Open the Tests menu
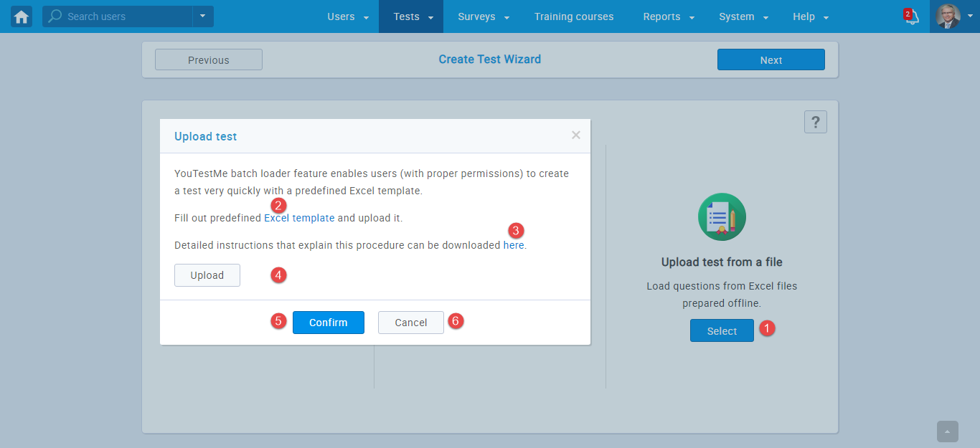Viewport: 980px width, 448px height. coord(411,16)
